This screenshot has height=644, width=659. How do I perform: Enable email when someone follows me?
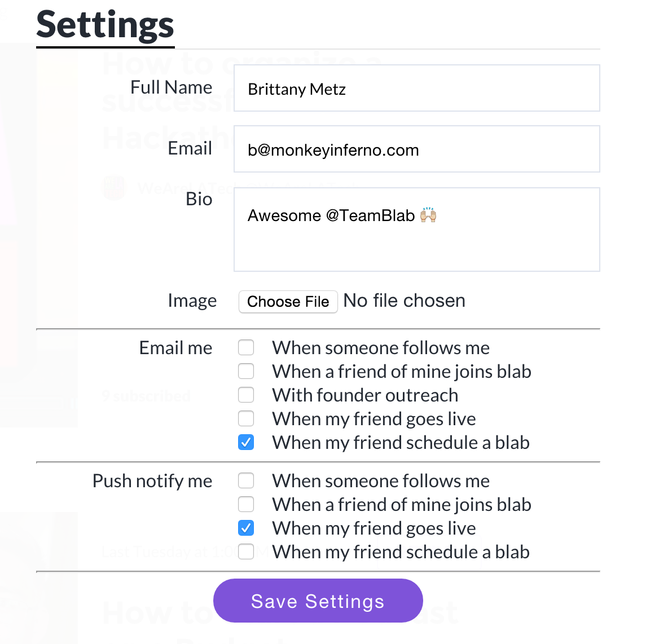(246, 347)
